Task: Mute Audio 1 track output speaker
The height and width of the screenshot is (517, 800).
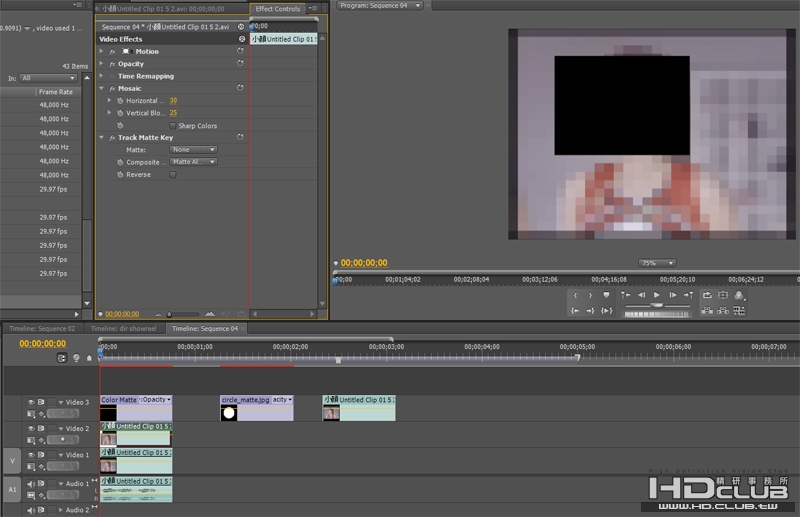Action: (31, 483)
